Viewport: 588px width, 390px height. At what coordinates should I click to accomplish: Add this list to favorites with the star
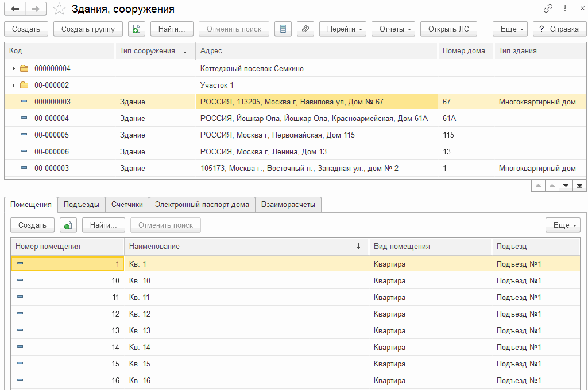pyautogui.click(x=59, y=9)
